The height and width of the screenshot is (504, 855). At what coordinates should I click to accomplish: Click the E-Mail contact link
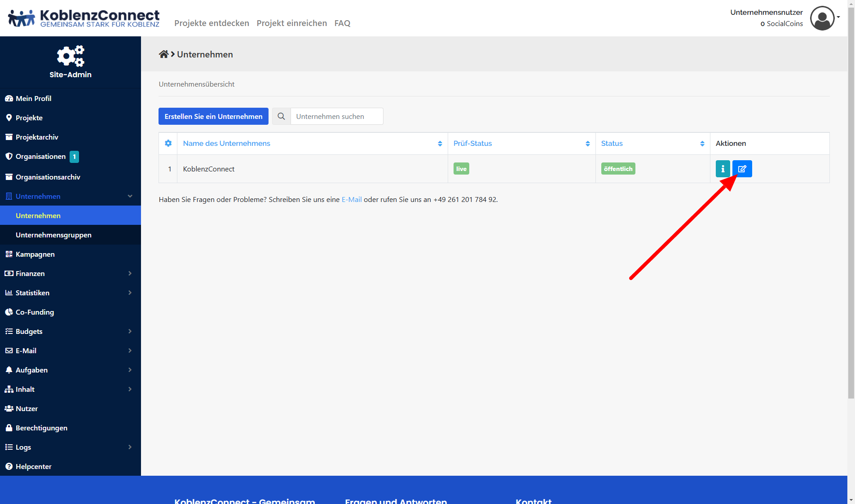[352, 199]
